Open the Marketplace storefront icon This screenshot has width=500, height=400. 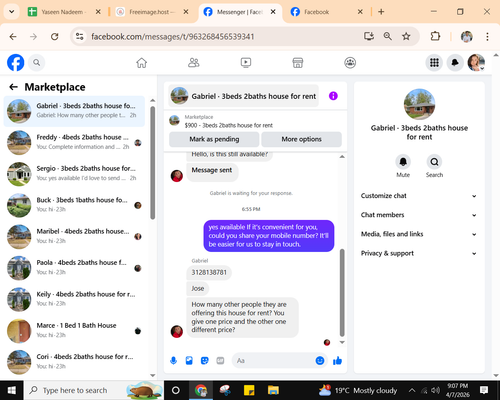(x=298, y=62)
